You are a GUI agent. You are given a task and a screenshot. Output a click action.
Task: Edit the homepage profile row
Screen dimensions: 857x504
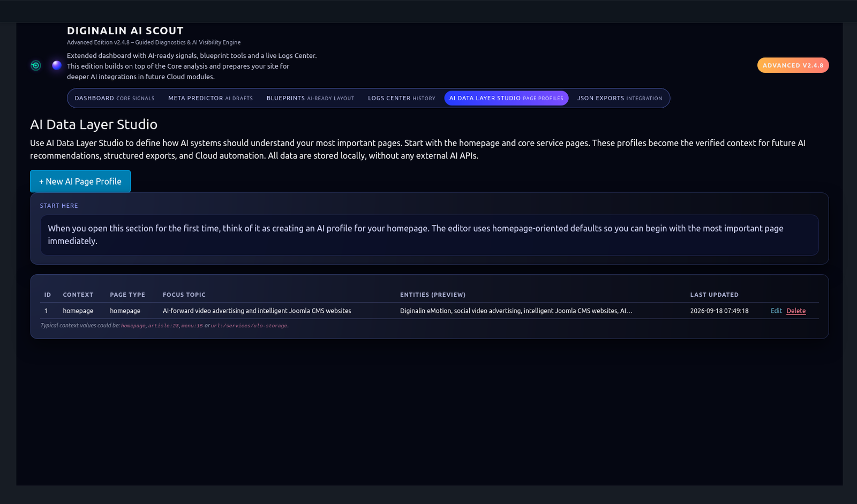click(776, 311)
